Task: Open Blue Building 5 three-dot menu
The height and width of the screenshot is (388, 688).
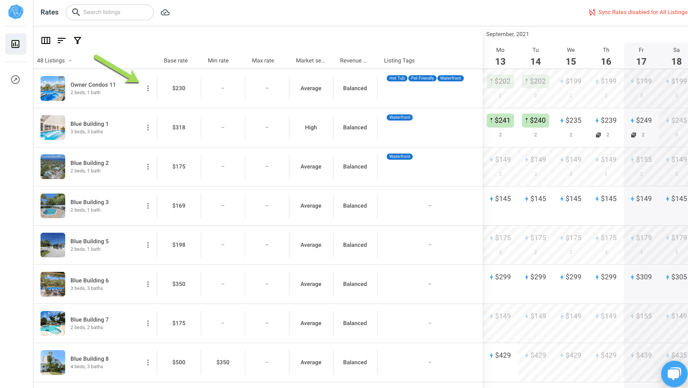Action: (148, 244)
